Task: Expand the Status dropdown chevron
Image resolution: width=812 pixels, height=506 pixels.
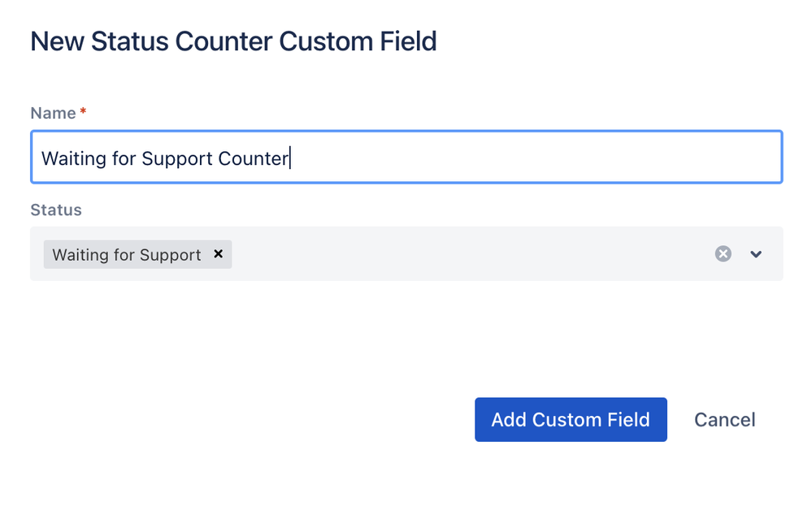Action: (x=756, y=254)
